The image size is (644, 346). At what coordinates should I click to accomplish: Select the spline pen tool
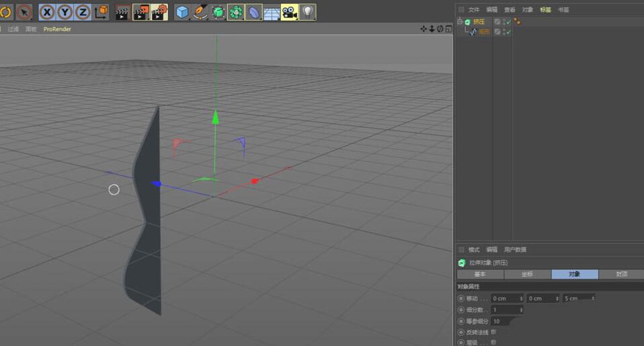200,12
